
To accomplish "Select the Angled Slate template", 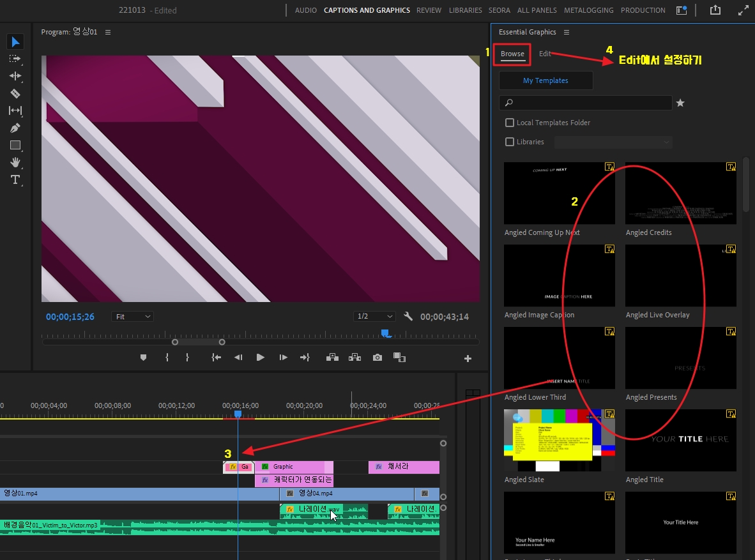I will (560, 440).
